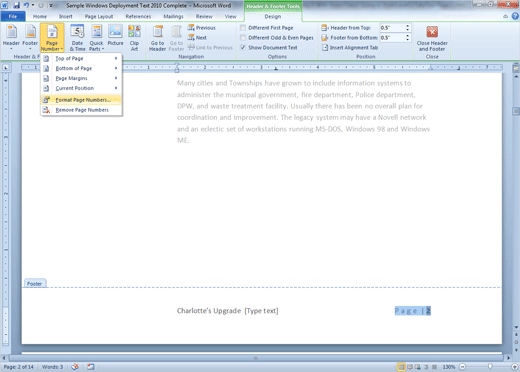Open Quick Access Toolbar customize dropdown
Screen dimensions: 520x372
point(51,5)
